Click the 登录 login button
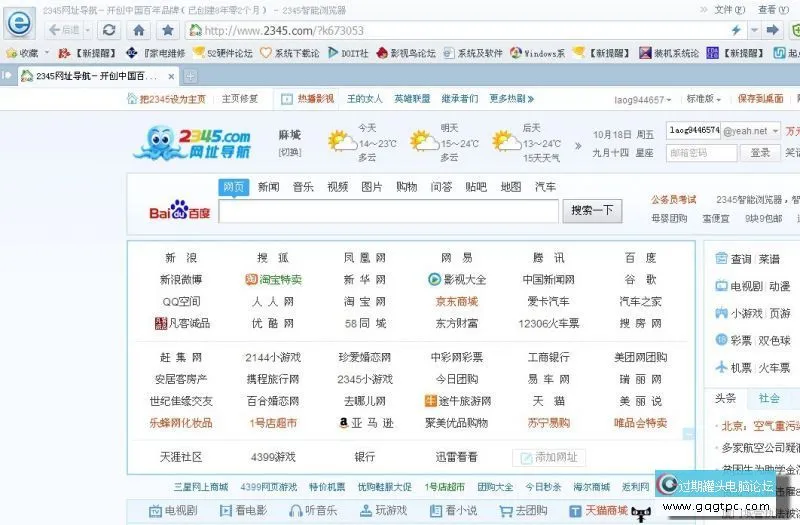Viewport: 800px width, 525px height. [x=760, y=153]
